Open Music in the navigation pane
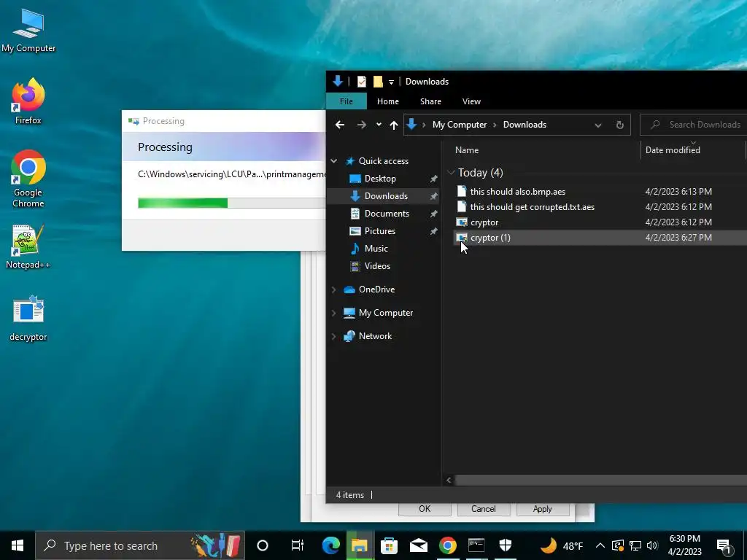This screenshot has height=560, width=747. [x=376, y=248]
